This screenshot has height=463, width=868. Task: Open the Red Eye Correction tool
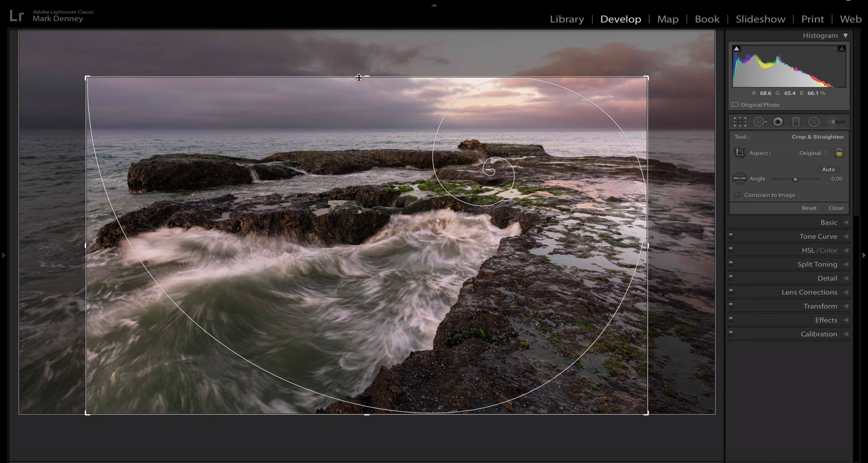[x=778, y=122]
